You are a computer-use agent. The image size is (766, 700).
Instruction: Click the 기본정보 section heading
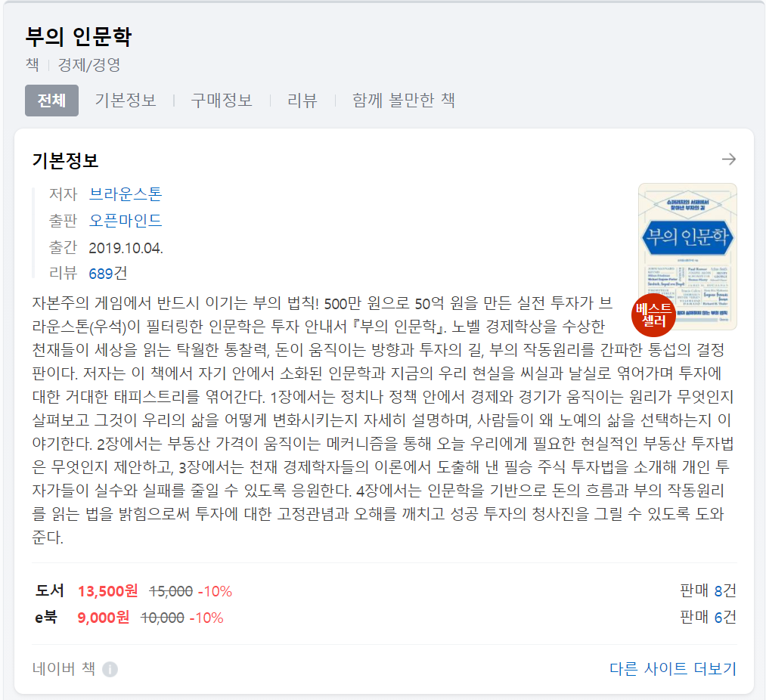coord(66,160)
